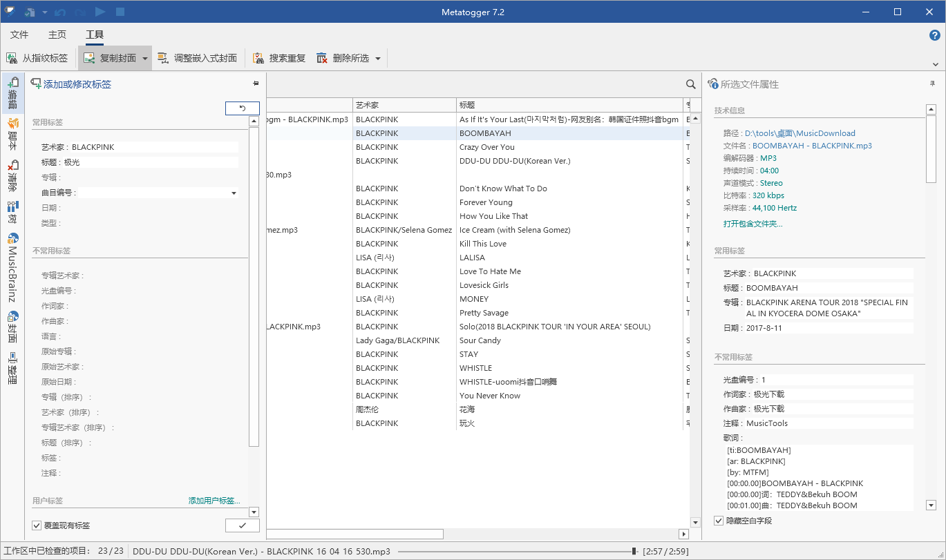The image size is (946, 560).
Task: Open the 整理 sidebar tab
Action: [12, 369]
